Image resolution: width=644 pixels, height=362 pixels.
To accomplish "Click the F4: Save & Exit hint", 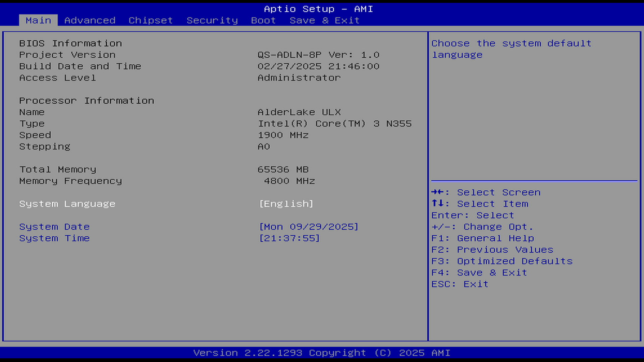I will pyautogui.click(x=479, y=273).
